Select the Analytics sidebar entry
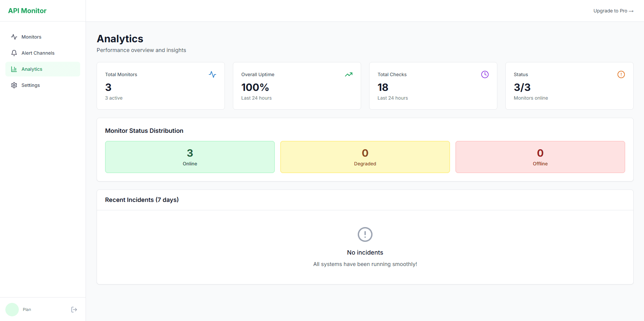 pyautogui.click(x=32, y=69)
